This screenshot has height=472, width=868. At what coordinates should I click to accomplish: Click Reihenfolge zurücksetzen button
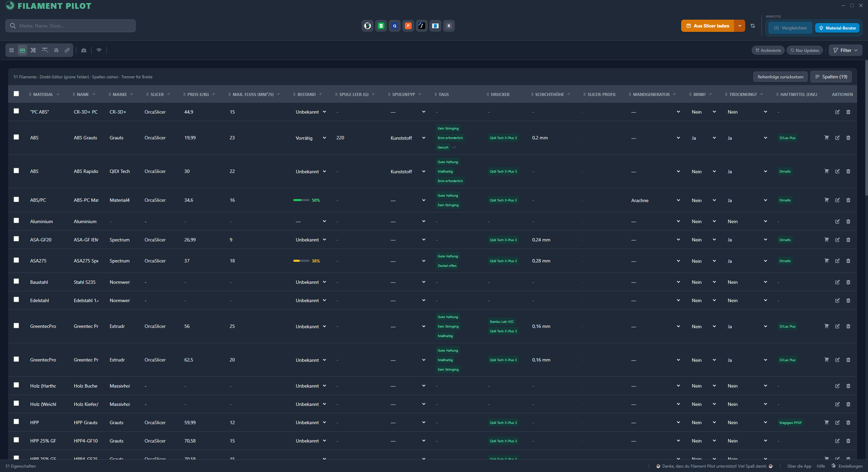781,77
